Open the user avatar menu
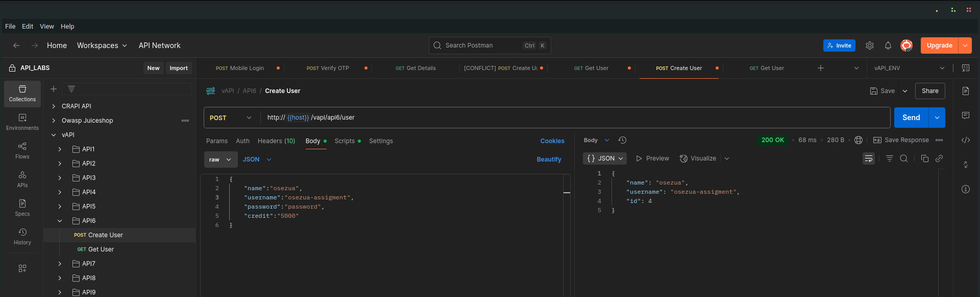This screenshot has height=297, width=980. pos(906,45)
